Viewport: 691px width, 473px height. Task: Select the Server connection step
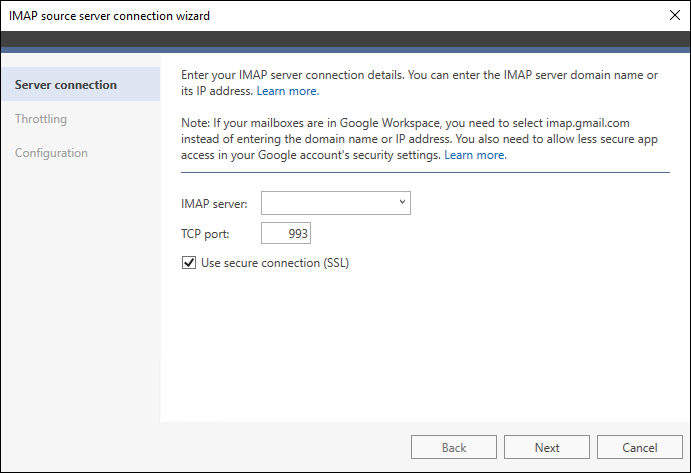pyautogui.click(x=81, y=84)
